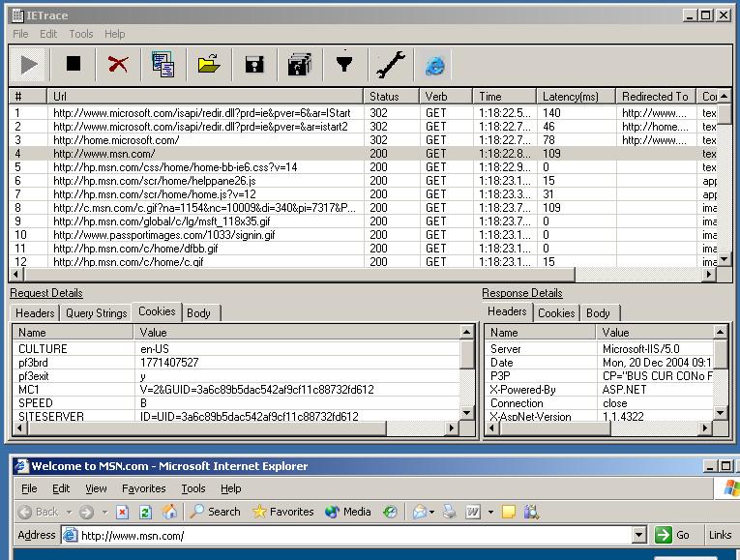Click Links on the IE address bar
Viewport: 740px width, 560px height.
point(720,535)
